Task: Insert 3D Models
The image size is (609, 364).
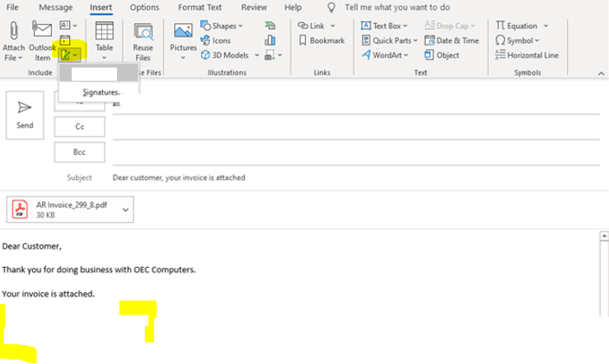Action: (225, 55)
